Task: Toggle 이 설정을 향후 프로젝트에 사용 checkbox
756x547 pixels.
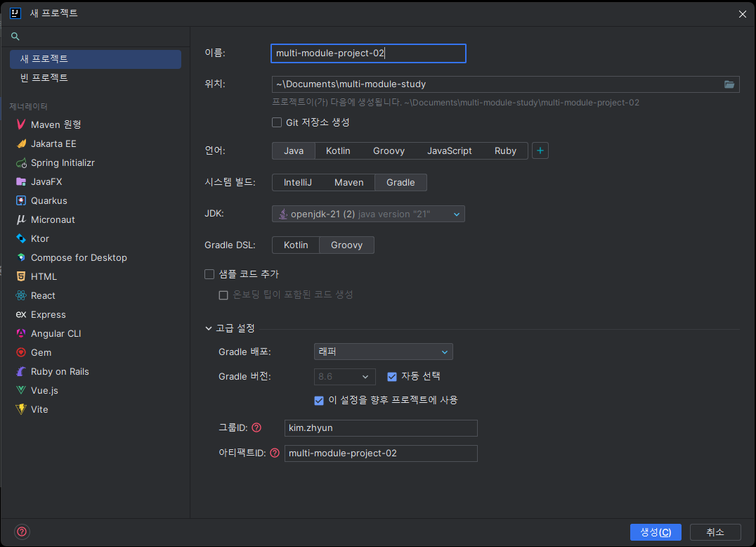Action: click(319, 400)
